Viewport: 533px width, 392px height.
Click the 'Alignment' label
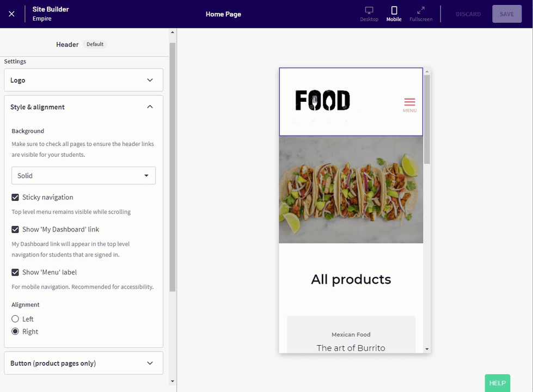click(26, 305)
